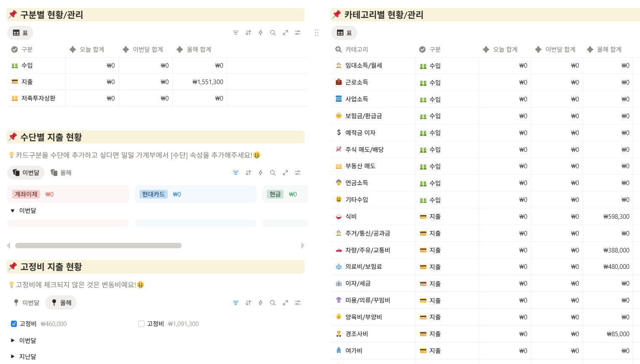Click the sort icon in 고정비 지출 현황
640x364 pixels.
pos(248,303)
